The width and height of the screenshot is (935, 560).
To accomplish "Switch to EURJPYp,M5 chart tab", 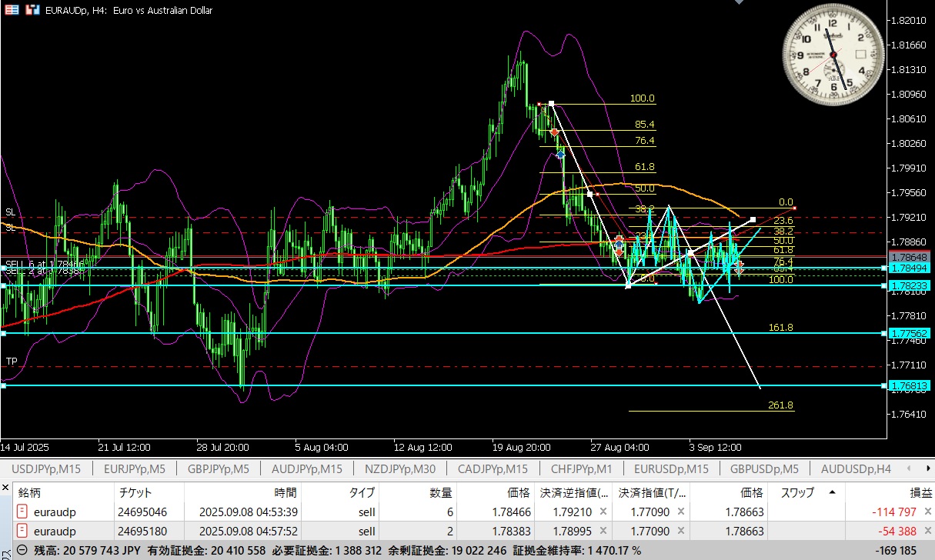I will 134,468.
